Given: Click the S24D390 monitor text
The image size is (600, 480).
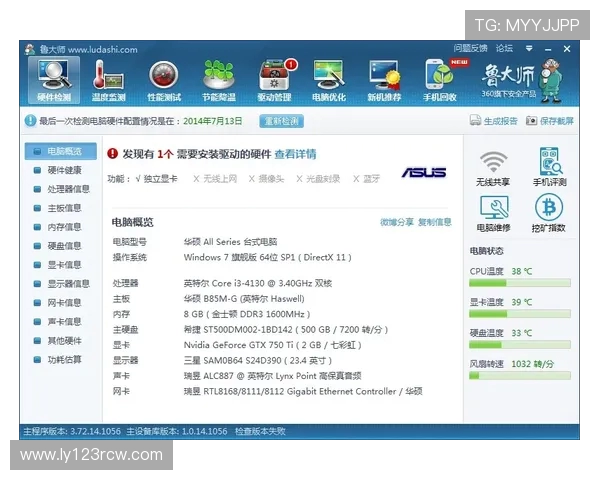Looking at the screenshot, I should 257,361.
